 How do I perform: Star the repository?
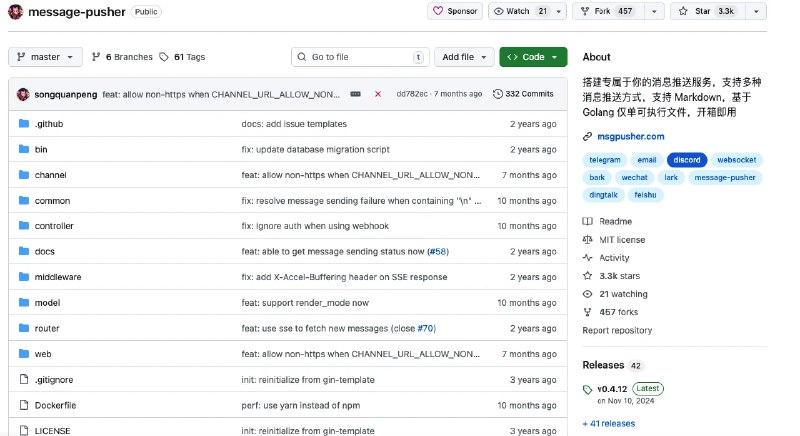coord(708,11)
